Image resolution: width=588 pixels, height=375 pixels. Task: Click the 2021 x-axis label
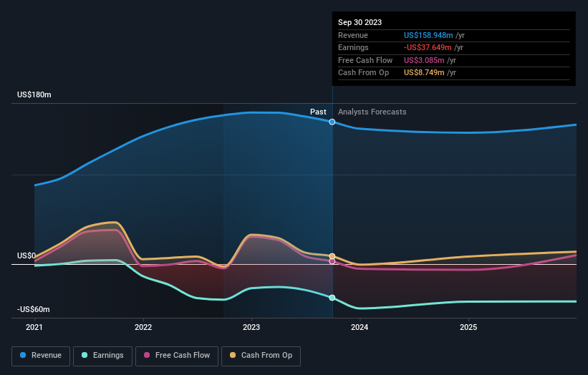click(34, 328)
